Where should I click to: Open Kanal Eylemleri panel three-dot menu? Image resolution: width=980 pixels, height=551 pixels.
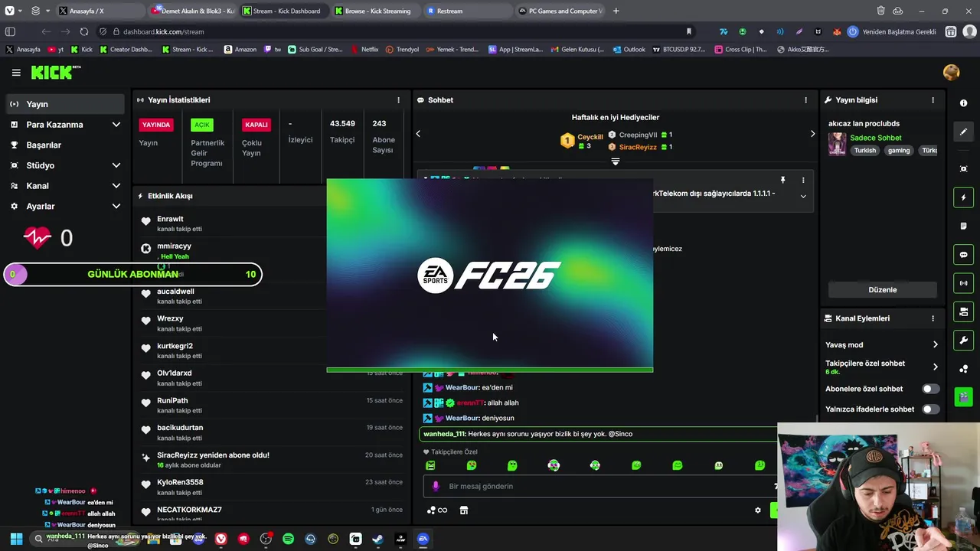pyautogui.click(x=933, y=318)
